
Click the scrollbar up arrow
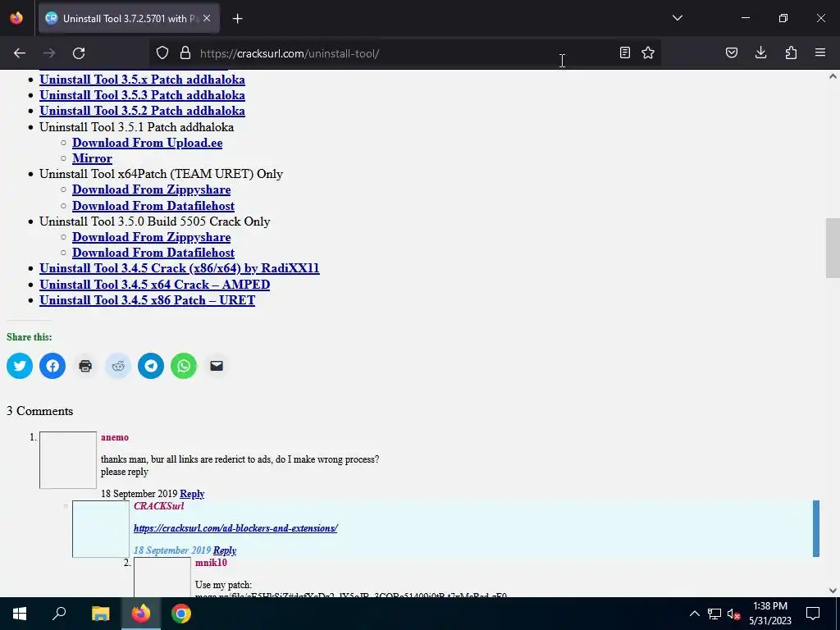tap(833, 76)
